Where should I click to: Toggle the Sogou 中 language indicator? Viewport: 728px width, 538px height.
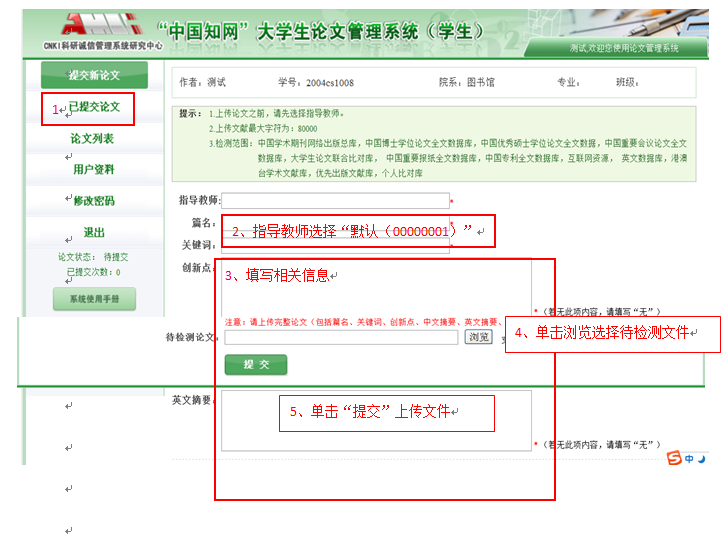[689, 459]
